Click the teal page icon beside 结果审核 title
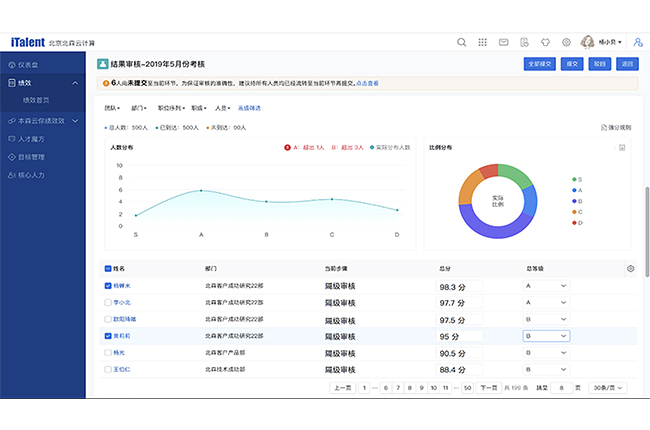650x430 pixels. (x=102, y=64)
